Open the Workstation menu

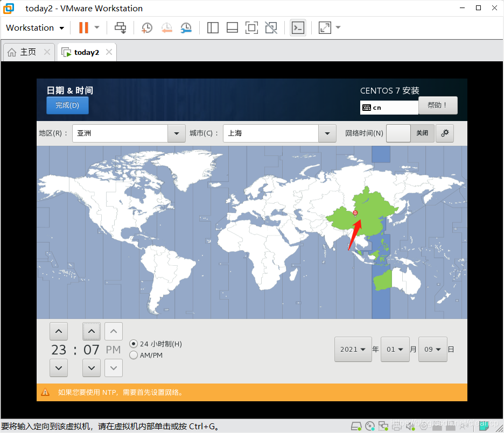pos(35,28)
